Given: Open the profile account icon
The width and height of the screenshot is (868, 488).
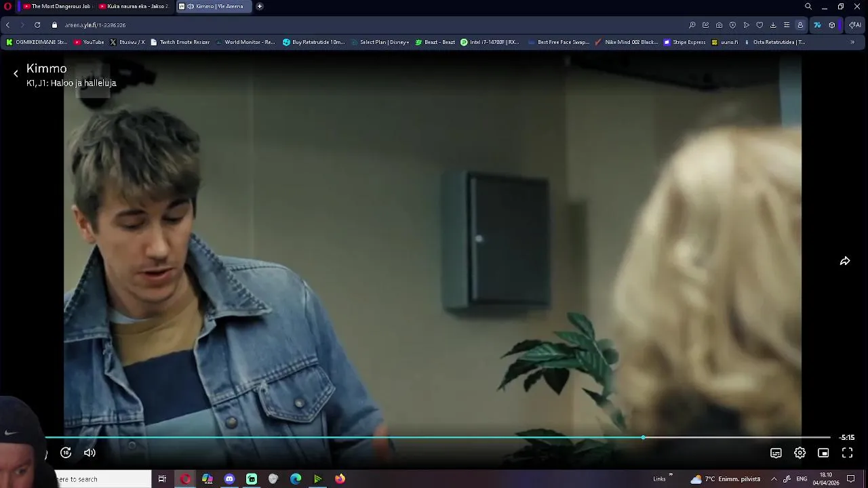Looking at the screenshot, I should click(800, 25).
